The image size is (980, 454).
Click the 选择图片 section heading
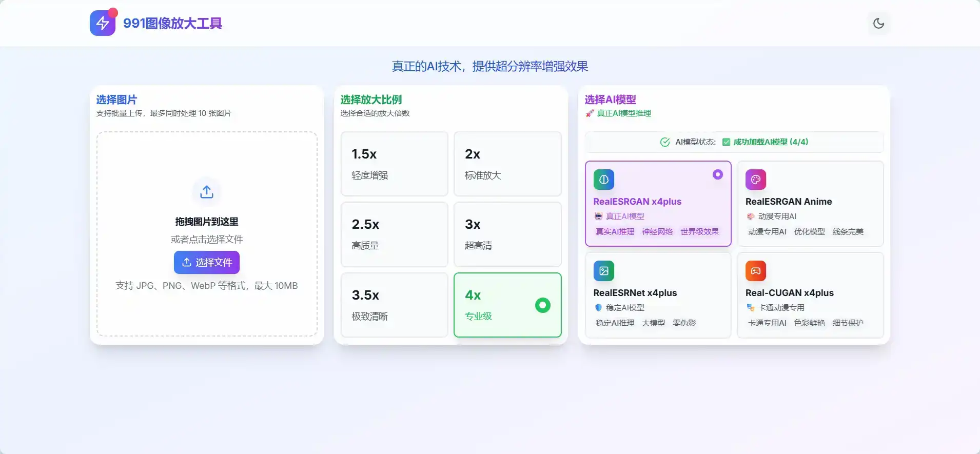click(116, 100)
